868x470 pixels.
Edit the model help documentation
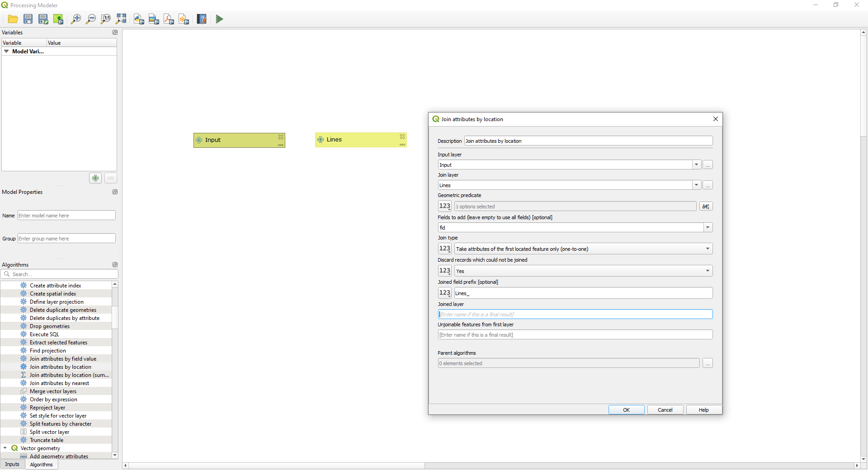point(202,19)
